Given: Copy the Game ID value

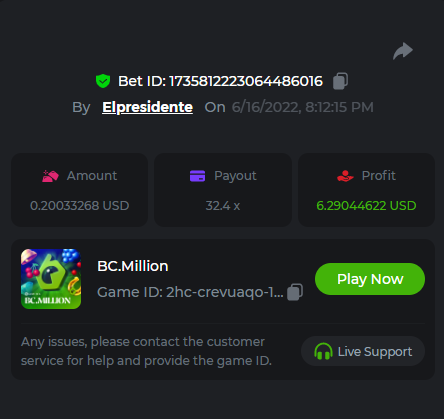Looking at the screenshot, I should 295,292.
